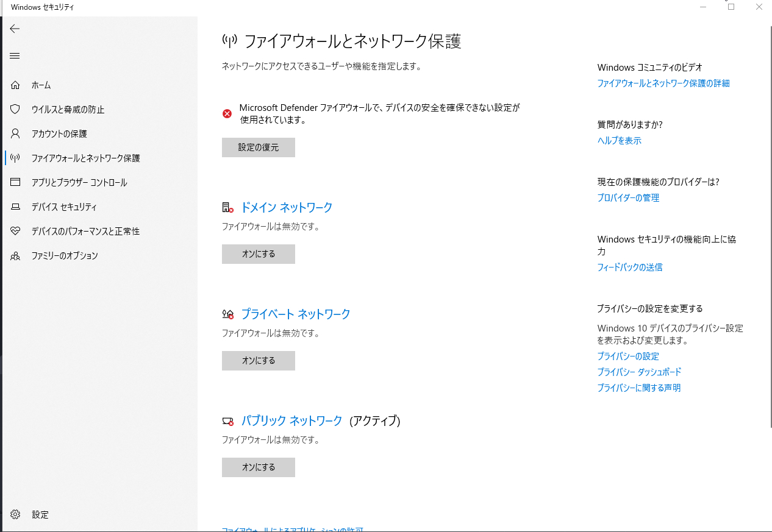Image resolution: width=772 pixels, height=532 pixels.
Task: Click the app and browser control icon
Action: pyautogui.click(x=16, y=183)
